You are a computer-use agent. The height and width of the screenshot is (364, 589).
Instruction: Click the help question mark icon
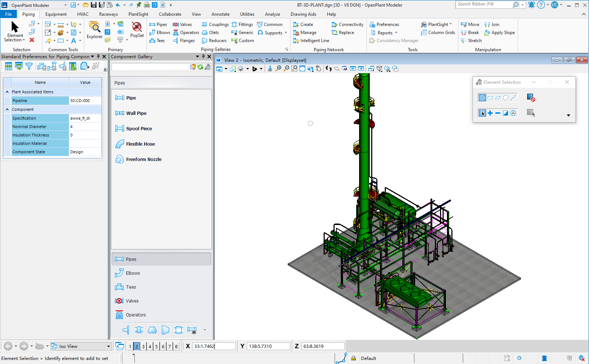click(x=541, y=5)
